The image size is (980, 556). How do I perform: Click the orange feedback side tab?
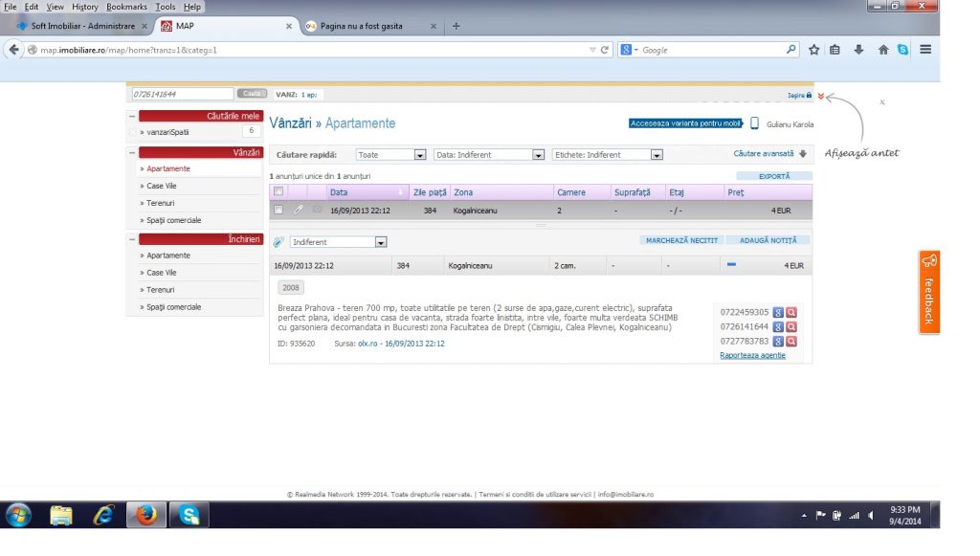[928, 292]
